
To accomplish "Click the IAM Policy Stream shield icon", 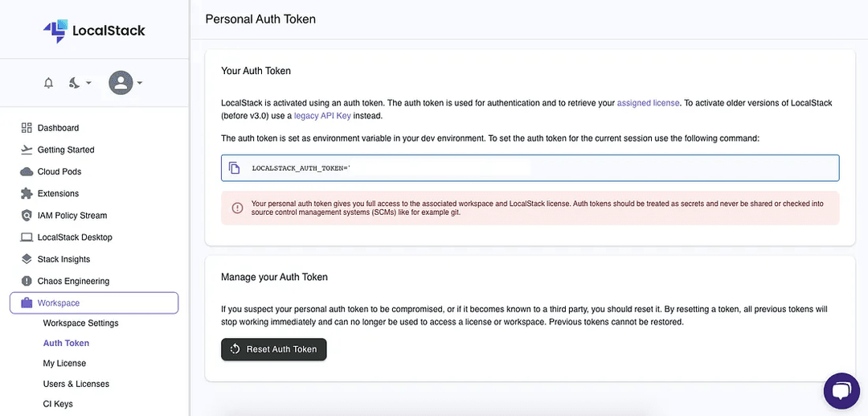I will click(x=27, y=216).
